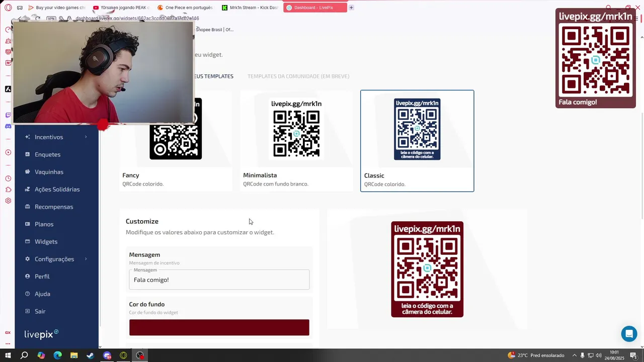This screenshot has width=644, height=362.
Task: Select the Dashboard - LivePix tab
Action: [315, 8]
